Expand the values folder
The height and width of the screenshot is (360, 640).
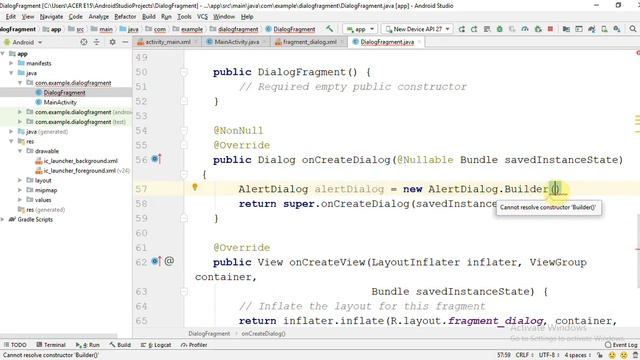[x=20, y=200]
